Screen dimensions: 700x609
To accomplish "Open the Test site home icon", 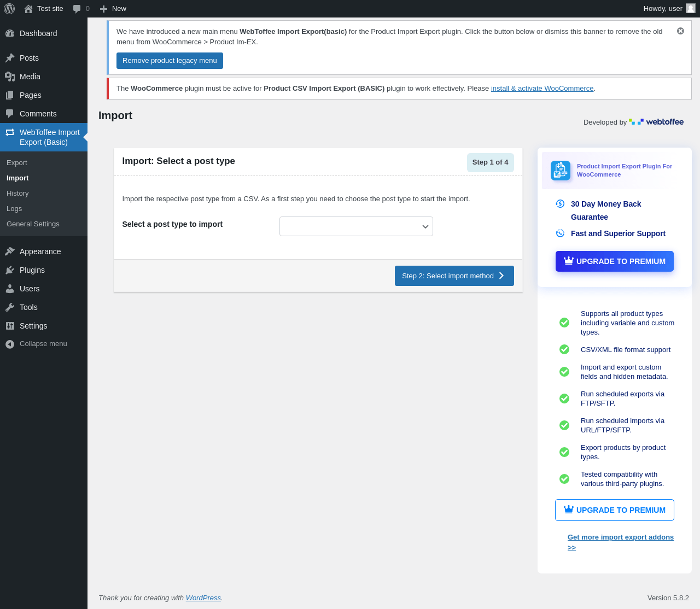I will coord(28,9).
